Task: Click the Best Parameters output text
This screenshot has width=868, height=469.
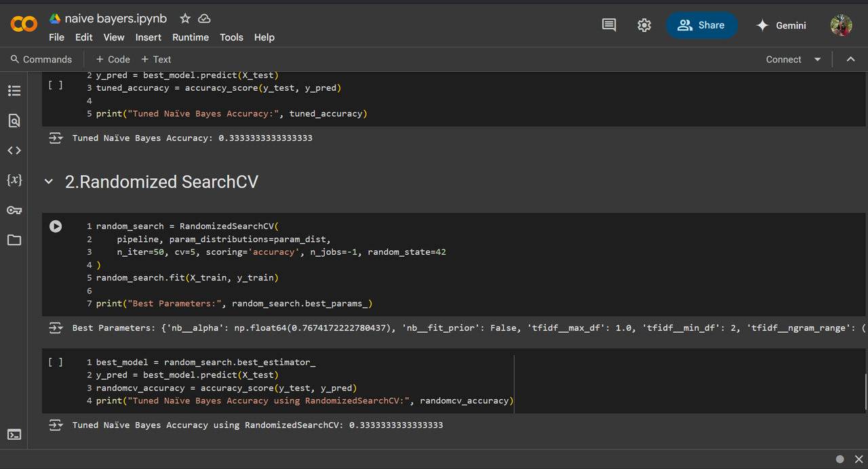Action: [469, 328]
